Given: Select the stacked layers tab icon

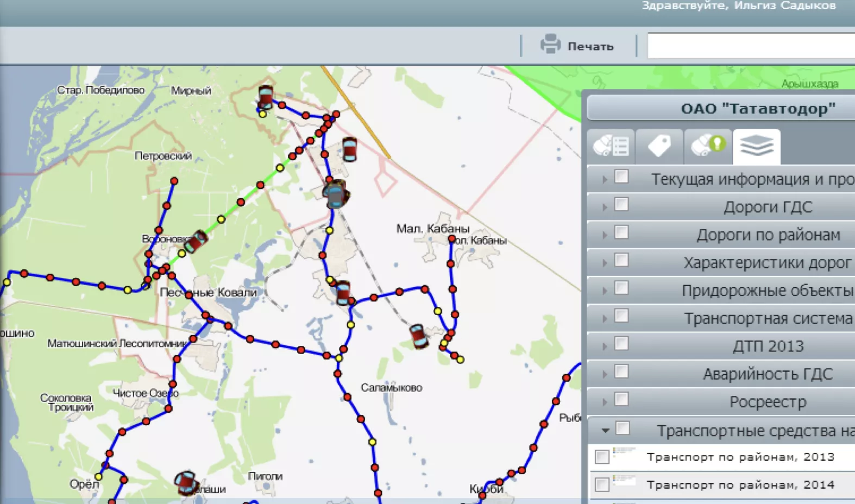Looking at the screenshot, I should point(756,146).
